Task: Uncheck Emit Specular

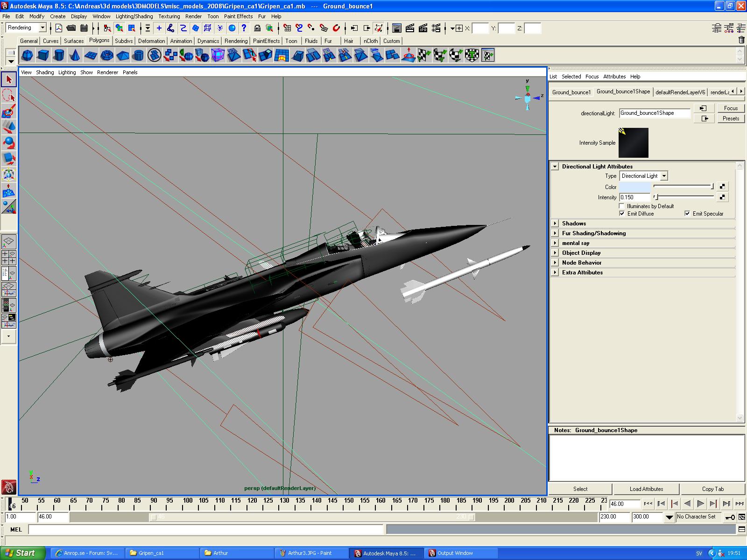Action: pos(687,213)
